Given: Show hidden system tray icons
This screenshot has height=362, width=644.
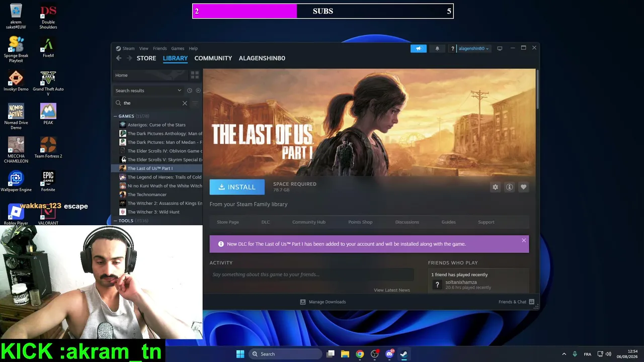Looking at the screenshot, I should point(564,354).
